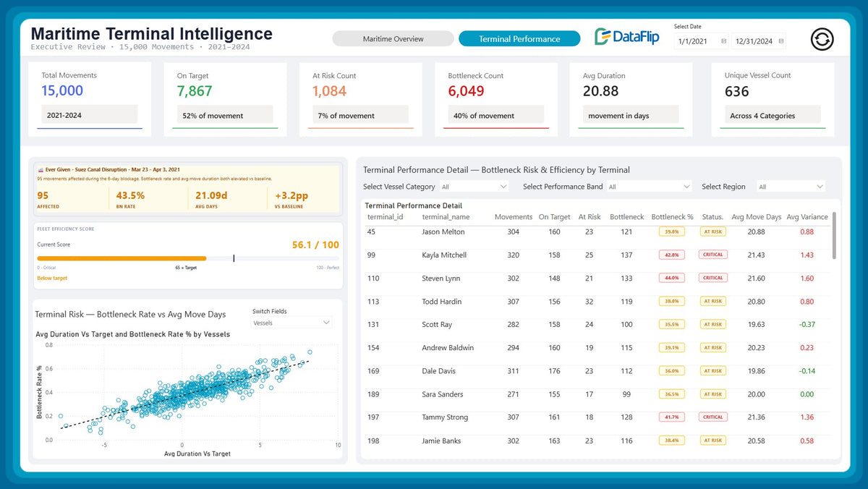Click the Avg Duration 20.88 value
The width and height of the screenshot is (868, 489).
pos(600,91)
